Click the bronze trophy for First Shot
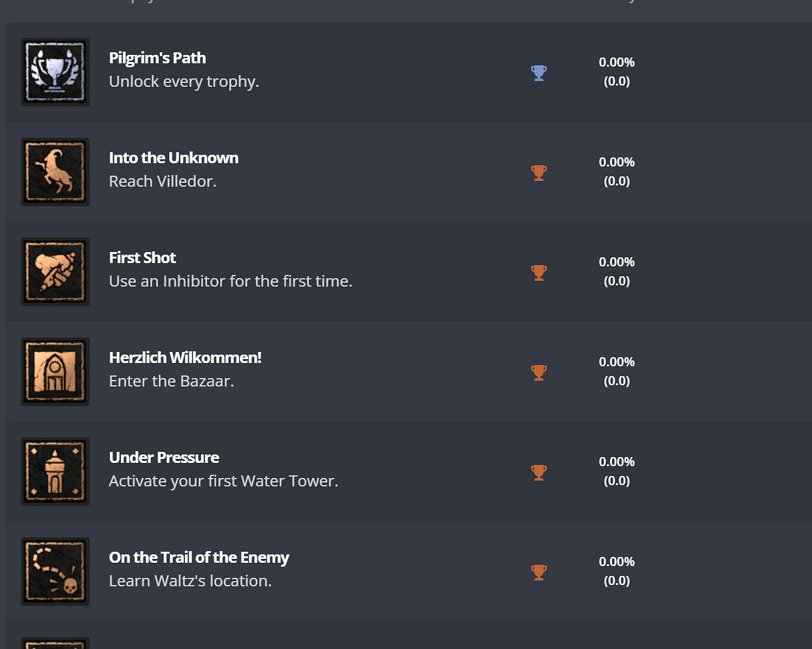Image resolution: width=812 pixels, height=649 pixels. [539, 272]
